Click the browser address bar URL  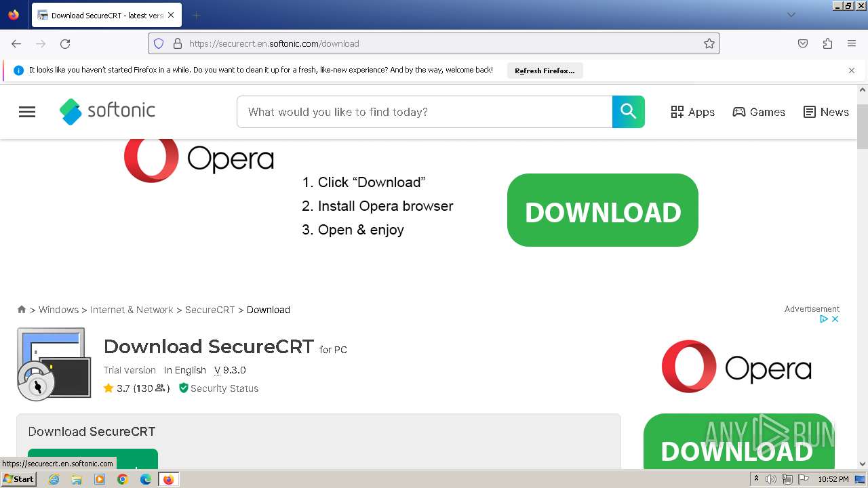click(274, 43)
